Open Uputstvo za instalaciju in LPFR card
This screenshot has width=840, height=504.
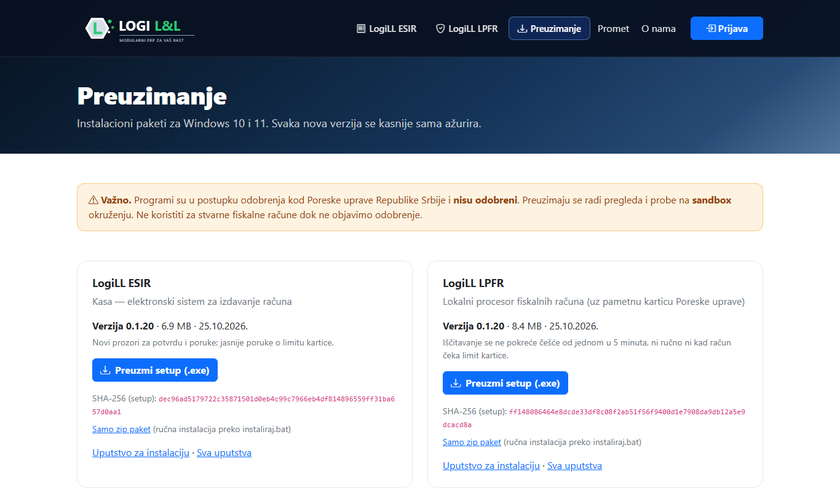(491, 466)
